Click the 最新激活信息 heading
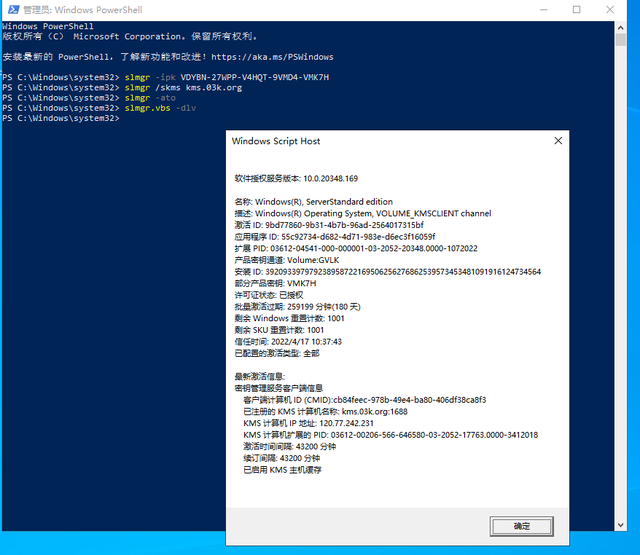The image size is (640, 555). 260,376
